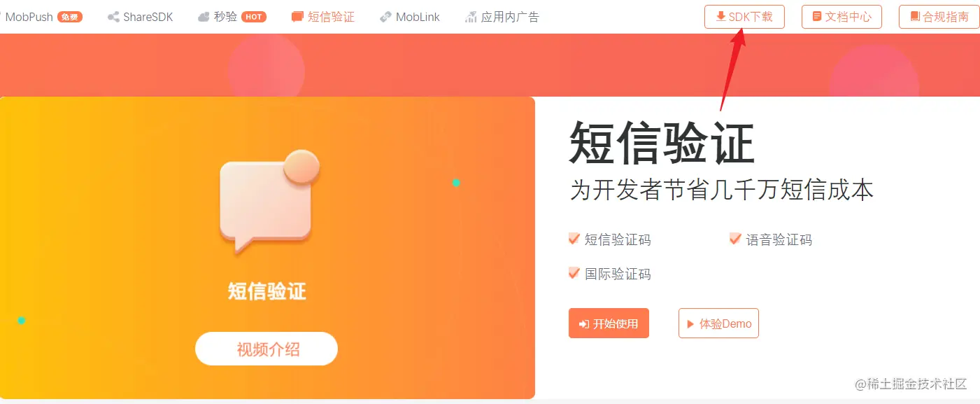Open the MobPush menu item

[x=42, y=17]
